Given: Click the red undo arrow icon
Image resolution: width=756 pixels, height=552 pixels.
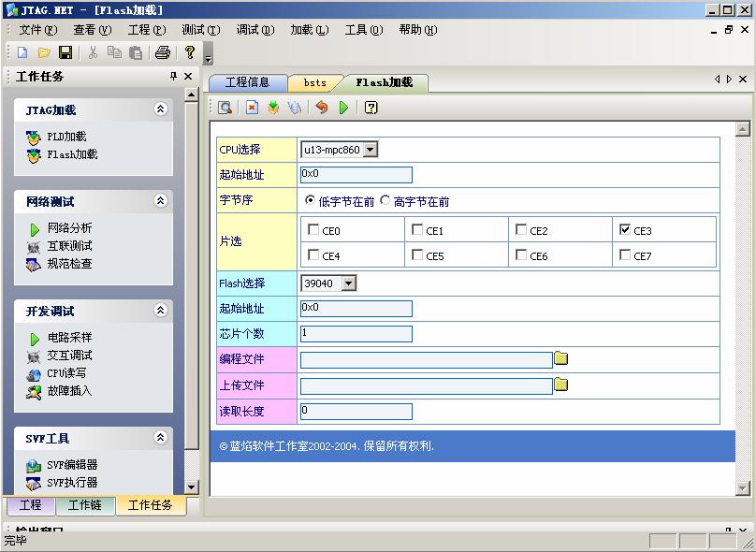Looking at the screenshot, I should (x=322, y=108).
